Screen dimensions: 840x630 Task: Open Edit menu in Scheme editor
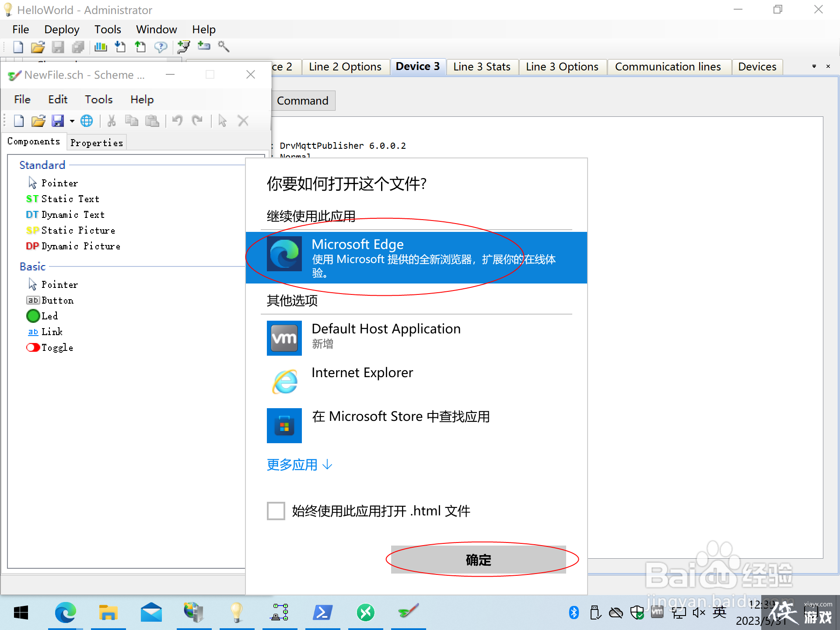(x=58, y=99)
